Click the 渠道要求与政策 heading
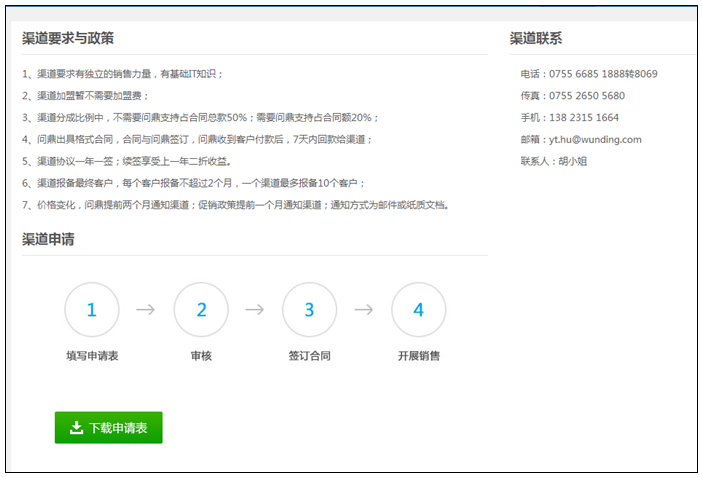The height and width of the screenshot is (477, 702). click(68, 38)
